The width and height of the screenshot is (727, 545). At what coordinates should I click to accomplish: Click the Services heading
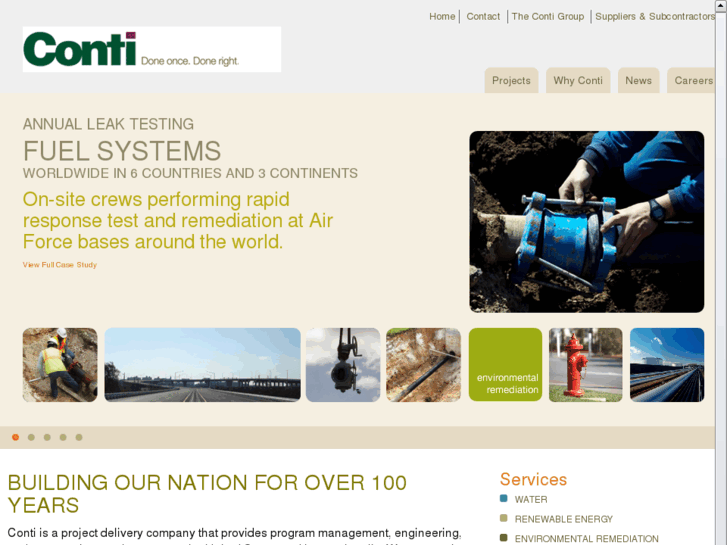(x=533, y=479)
